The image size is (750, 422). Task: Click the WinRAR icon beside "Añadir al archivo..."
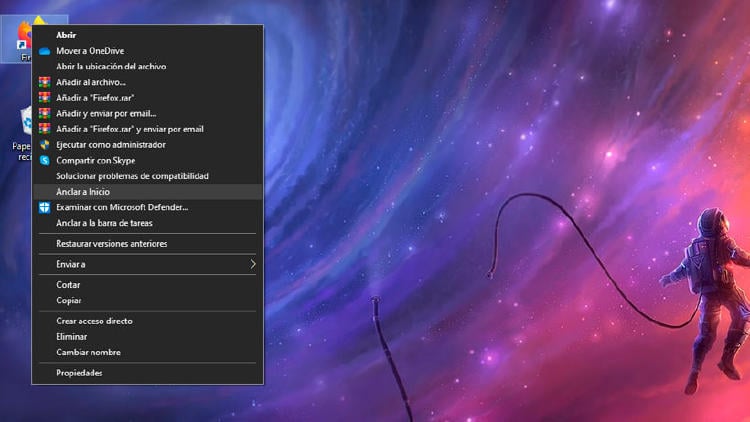[44, 82]
